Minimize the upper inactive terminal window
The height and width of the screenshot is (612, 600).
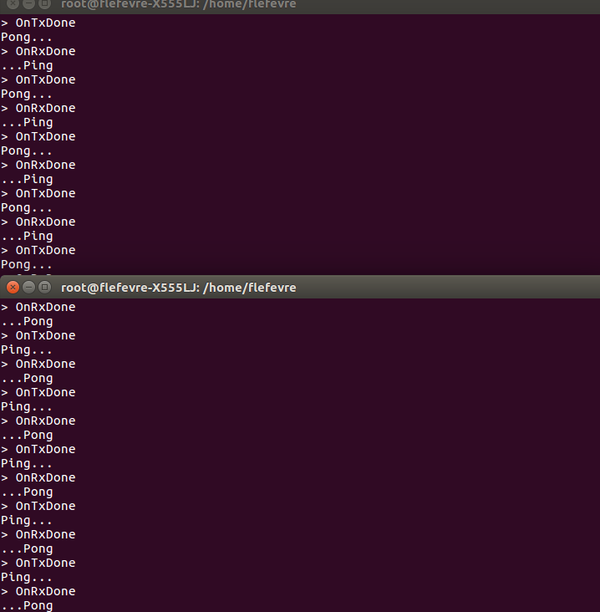pyautogui.click(x=29, y=5)
